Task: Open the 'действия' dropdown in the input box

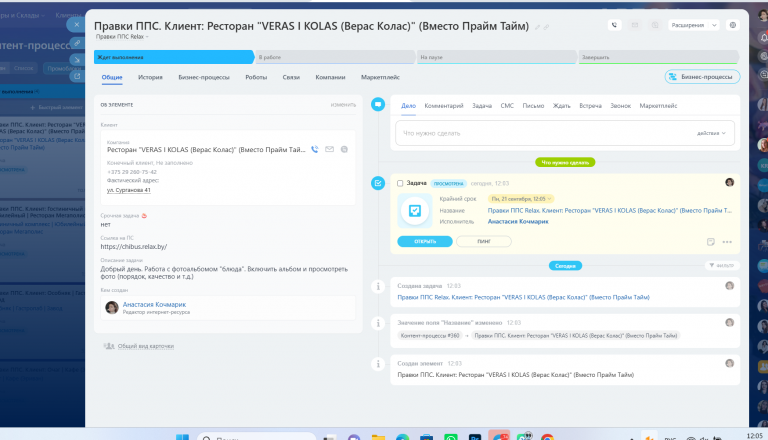Action: click(x=711, y=133)
